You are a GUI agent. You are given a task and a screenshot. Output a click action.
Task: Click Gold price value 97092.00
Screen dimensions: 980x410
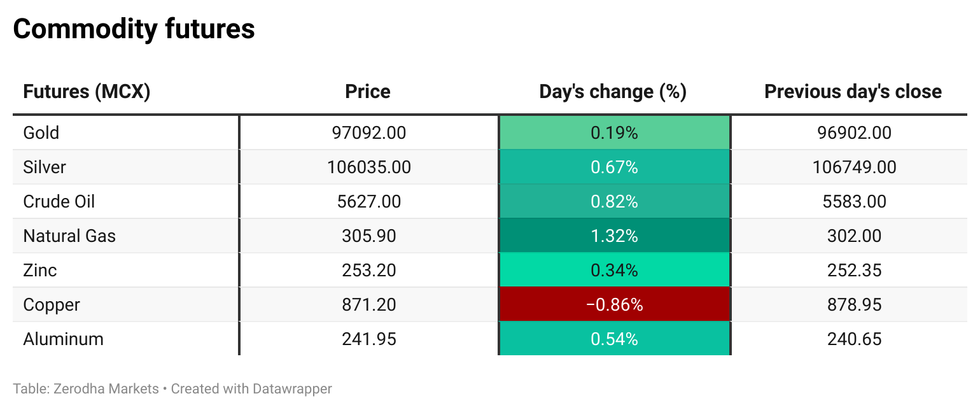point(369,133)
